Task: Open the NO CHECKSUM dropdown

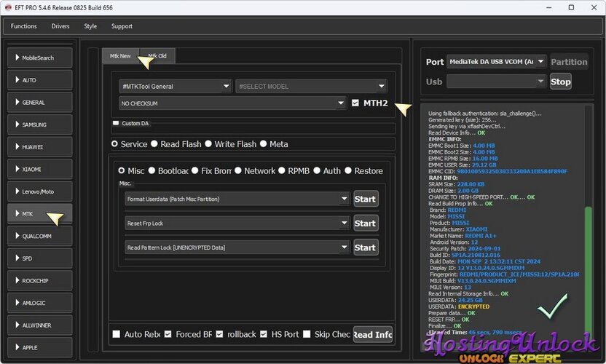Action: pyautogui.click(x=232, y=103)
